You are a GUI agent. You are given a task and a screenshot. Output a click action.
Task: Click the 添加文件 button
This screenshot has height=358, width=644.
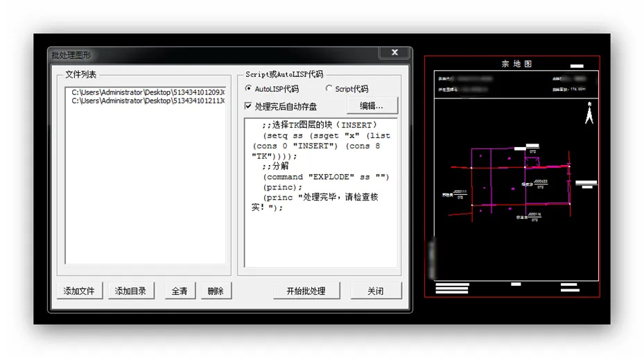[79, 291]
